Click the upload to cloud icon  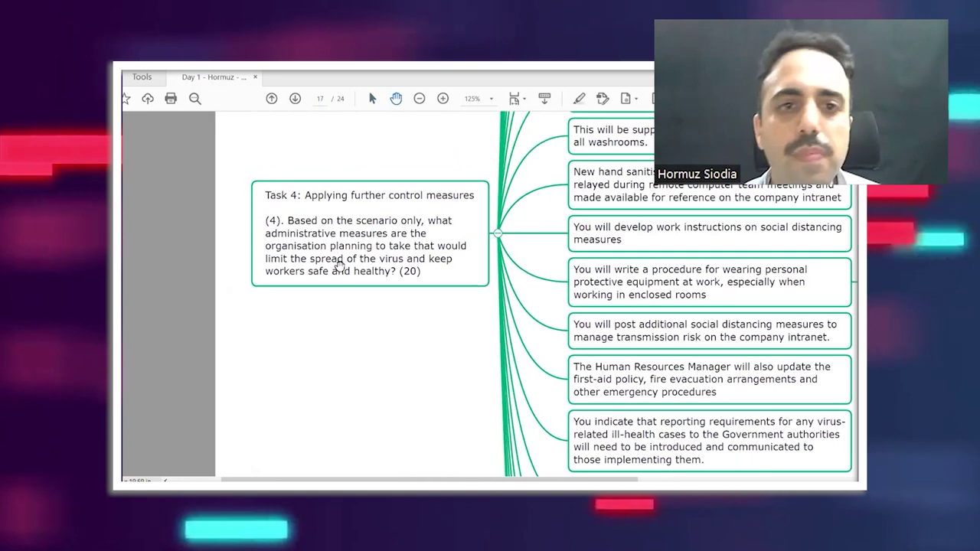(x=148, y=99)
